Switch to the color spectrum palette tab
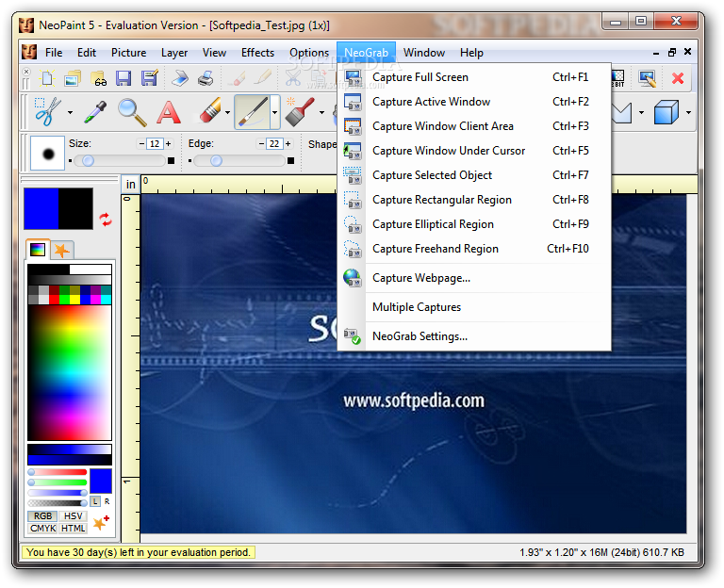 [x=38, y=250]
